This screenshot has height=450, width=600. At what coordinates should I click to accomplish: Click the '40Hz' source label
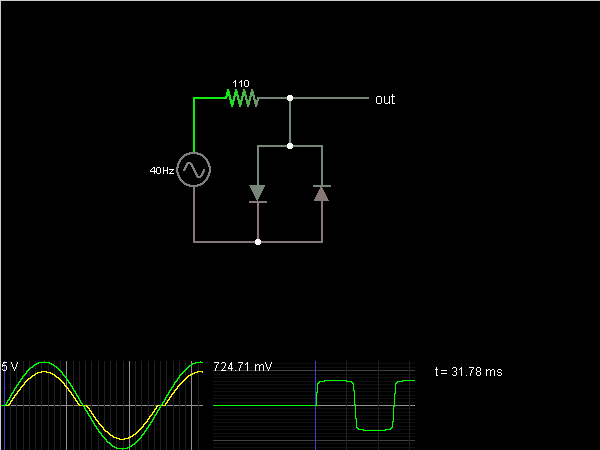(162, 171)
